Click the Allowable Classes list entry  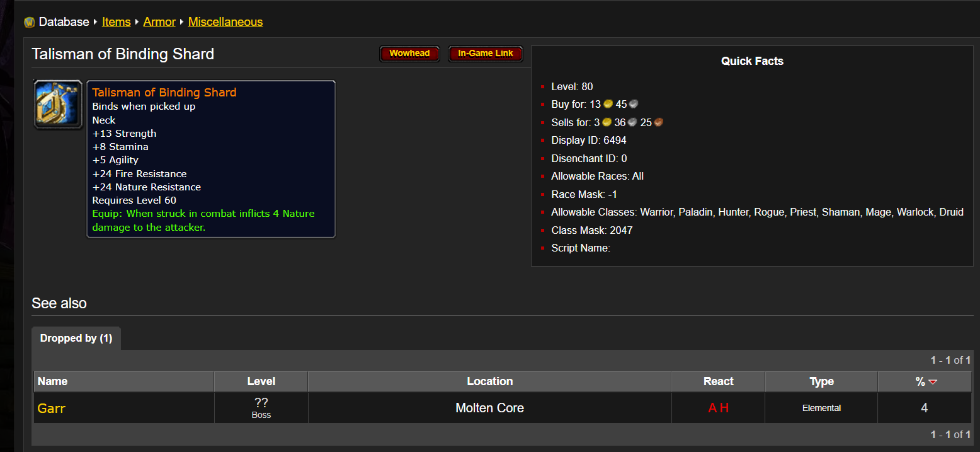click(757, 212)
